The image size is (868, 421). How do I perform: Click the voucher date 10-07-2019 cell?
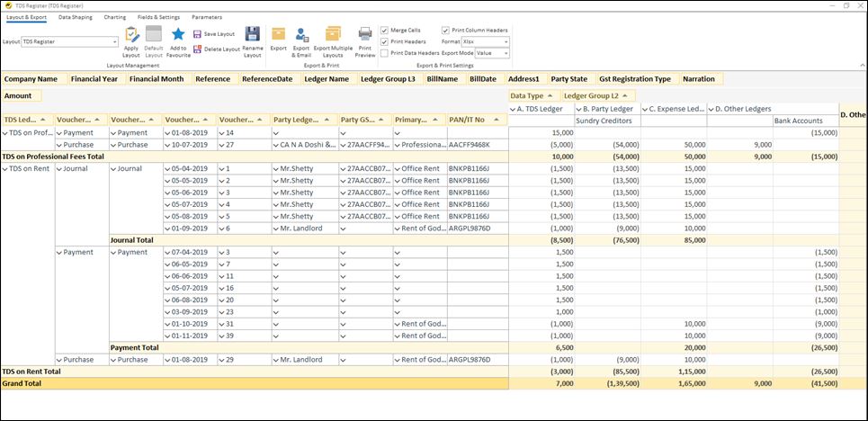point(190,145)
